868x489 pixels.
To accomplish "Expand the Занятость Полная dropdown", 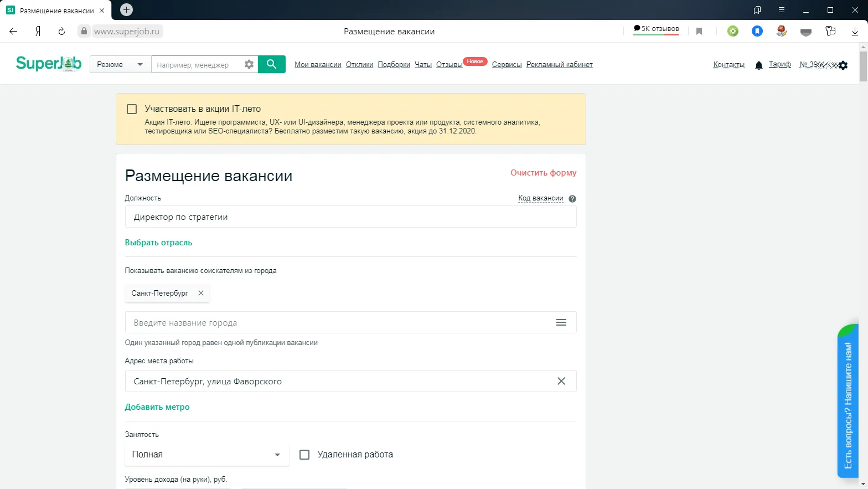I will tap(207, 455).
